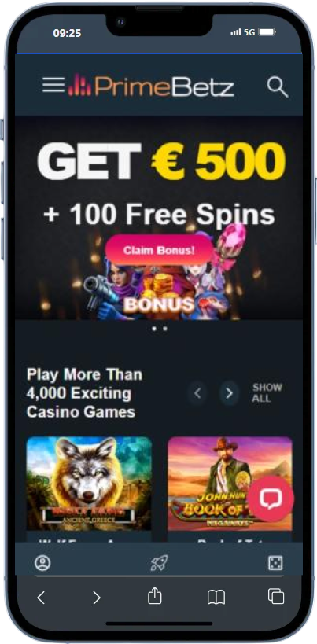The width and height of the screenshot is (317, 644).
Task: Open the Safari tabs overview icon
Action: point(275,596)
